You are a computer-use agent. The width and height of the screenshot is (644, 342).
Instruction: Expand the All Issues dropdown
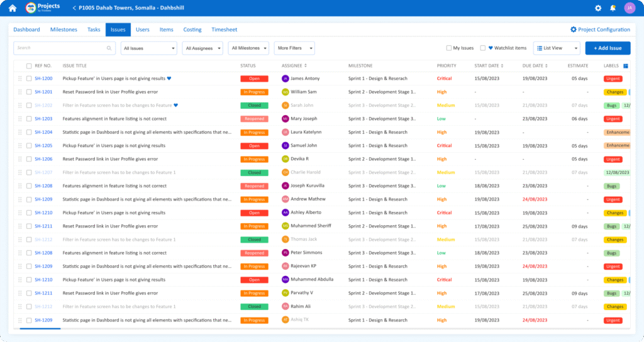pos(148,48)
